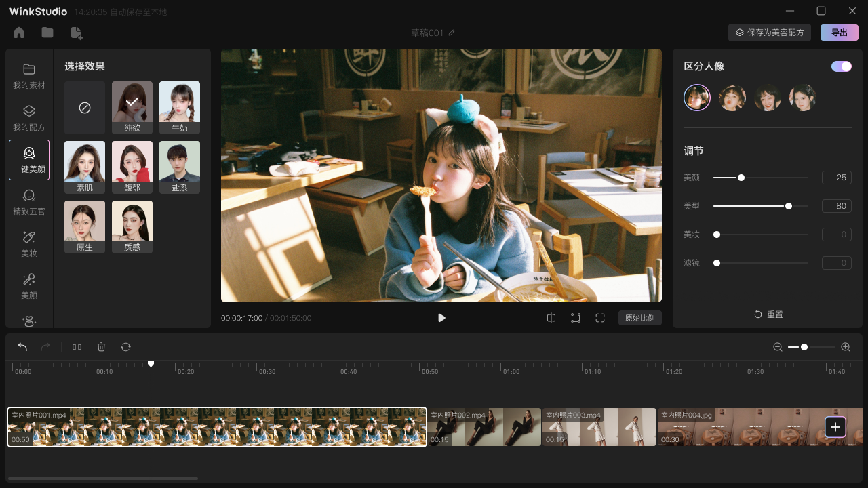The width and height of the screenshot is (868, 488).
Task: Select the split clip tool
Action: tap(77, 346)
